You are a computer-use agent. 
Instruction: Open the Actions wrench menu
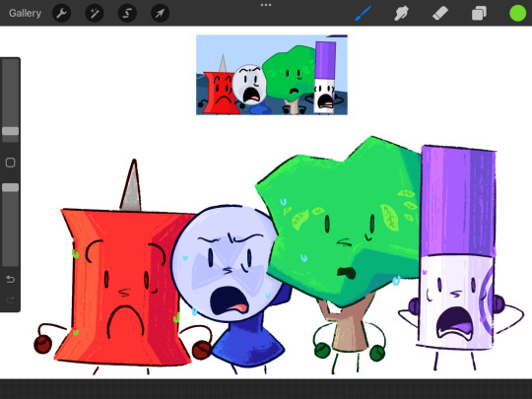pos(61,13)
